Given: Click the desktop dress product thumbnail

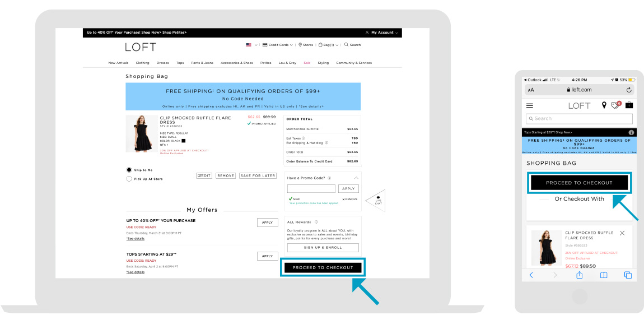Looking at the screenshot, I should coord(141,133).
